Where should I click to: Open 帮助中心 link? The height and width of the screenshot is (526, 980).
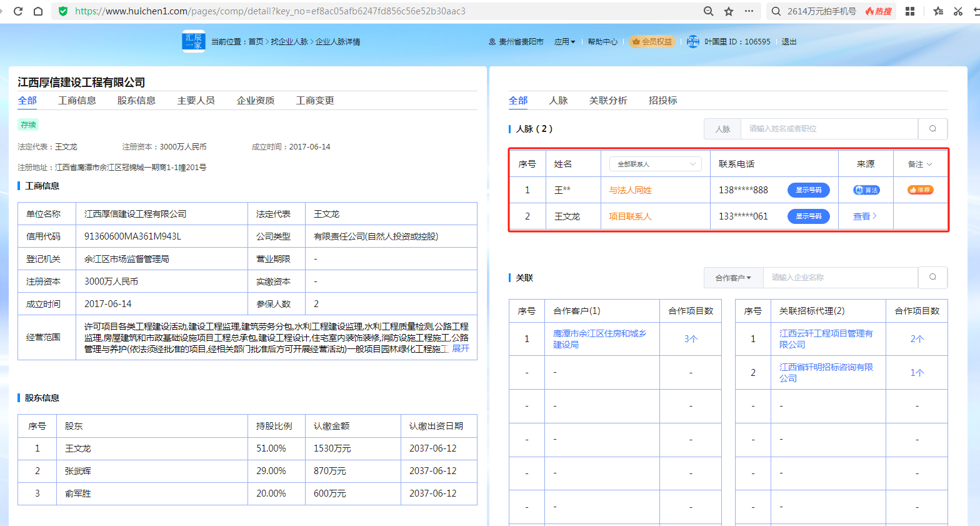tap(602, 42)
